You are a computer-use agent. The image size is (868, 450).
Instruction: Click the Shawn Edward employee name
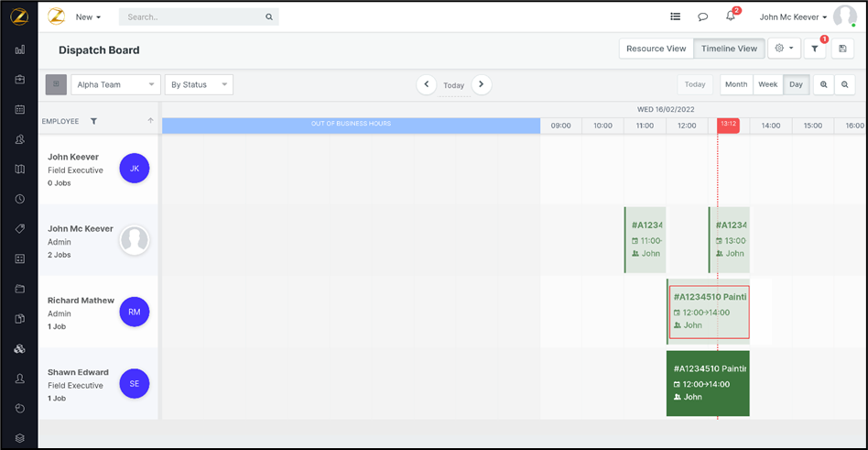click(x=78, y=372)
